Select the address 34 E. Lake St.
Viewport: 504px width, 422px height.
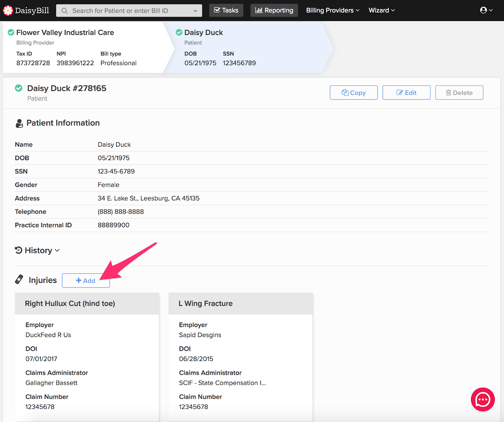[x=149, y=198]
